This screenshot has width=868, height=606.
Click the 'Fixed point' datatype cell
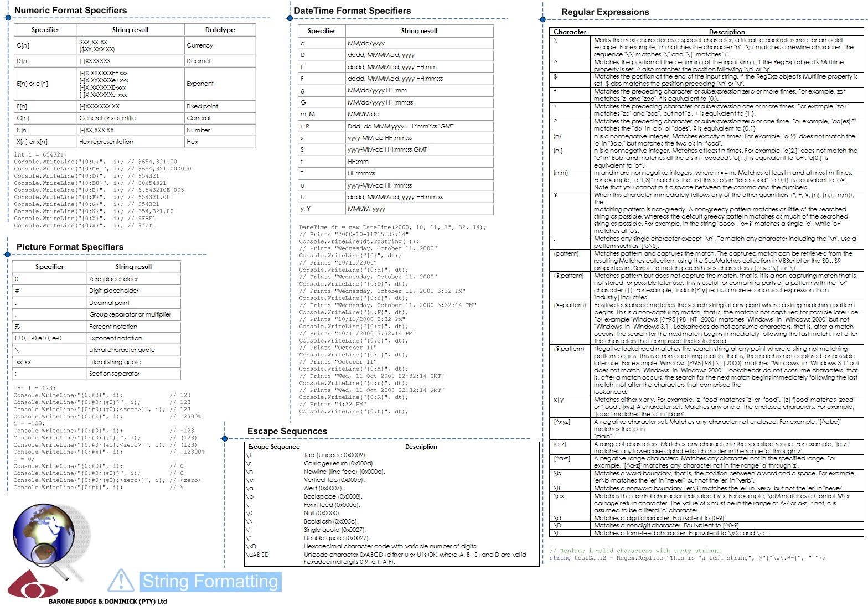[220, 106]
